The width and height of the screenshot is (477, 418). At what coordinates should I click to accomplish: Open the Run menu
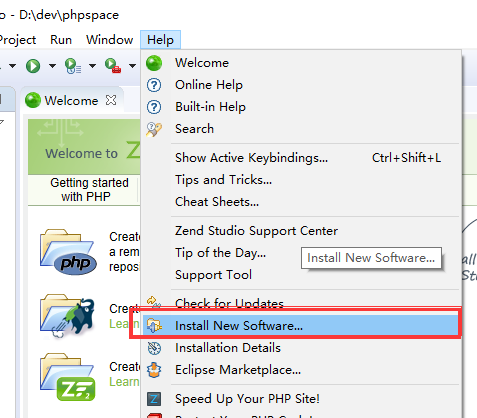[x=61, y=40]
